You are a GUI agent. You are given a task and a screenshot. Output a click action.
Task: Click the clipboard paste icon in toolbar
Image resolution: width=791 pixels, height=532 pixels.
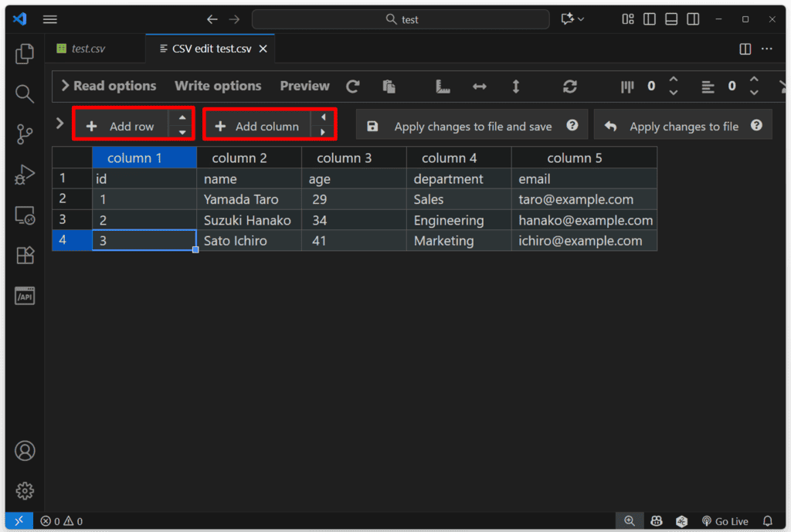point(389,86)
